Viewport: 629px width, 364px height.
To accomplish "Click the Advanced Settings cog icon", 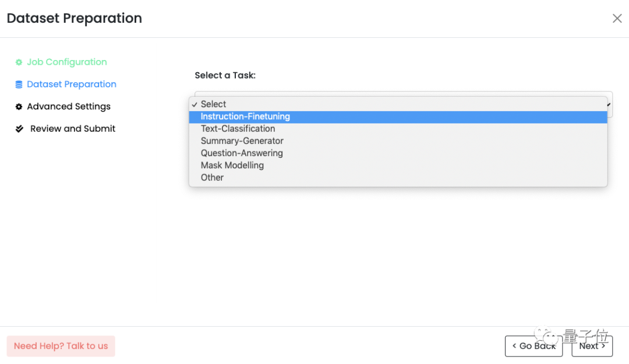I will point(19,107).
